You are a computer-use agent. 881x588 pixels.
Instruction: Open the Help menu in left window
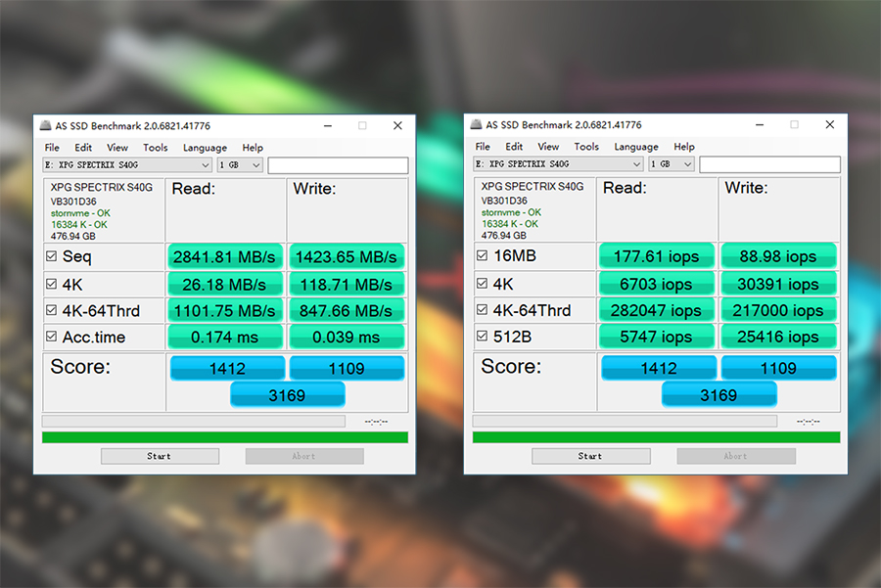pyautogui.click(x=253, y=148)
